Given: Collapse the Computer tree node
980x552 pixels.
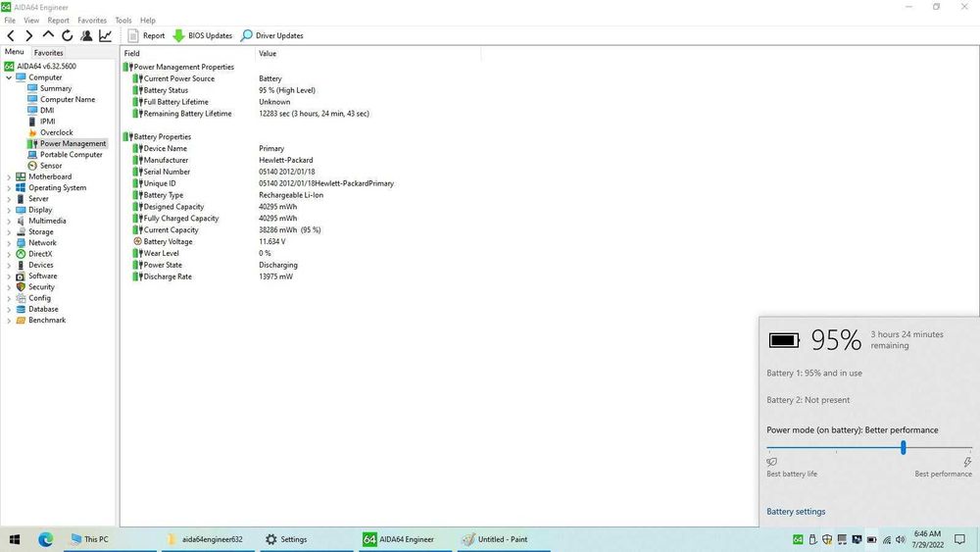Looking at the screenshot, I should pos(9,77).
